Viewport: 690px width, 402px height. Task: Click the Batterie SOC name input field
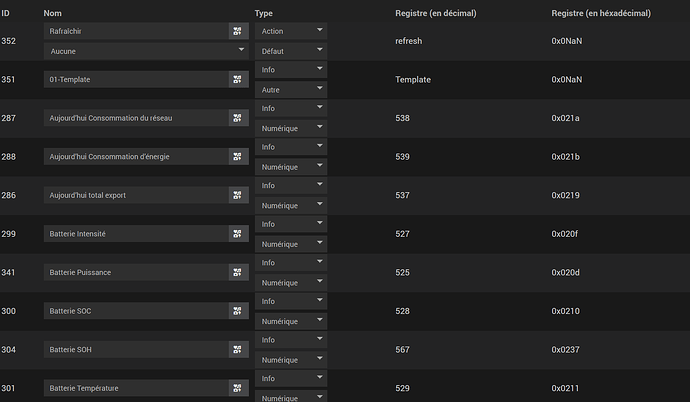click(135, 310)
